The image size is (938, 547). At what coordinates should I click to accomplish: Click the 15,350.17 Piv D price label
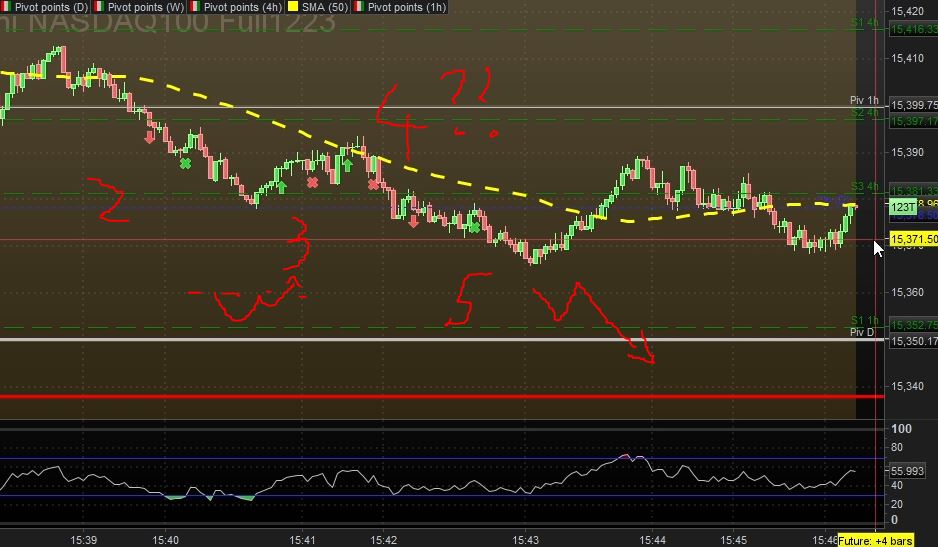[913, 341]
